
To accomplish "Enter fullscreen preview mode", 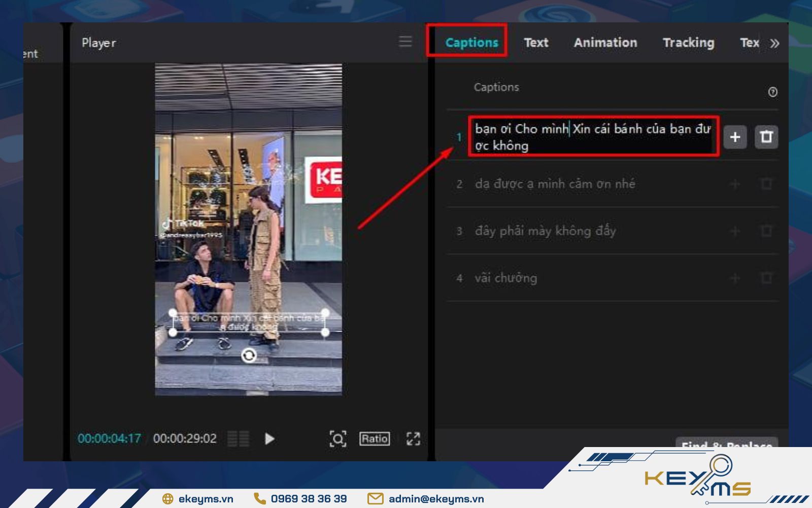I will pyautogui.click(x=413, y=438).
